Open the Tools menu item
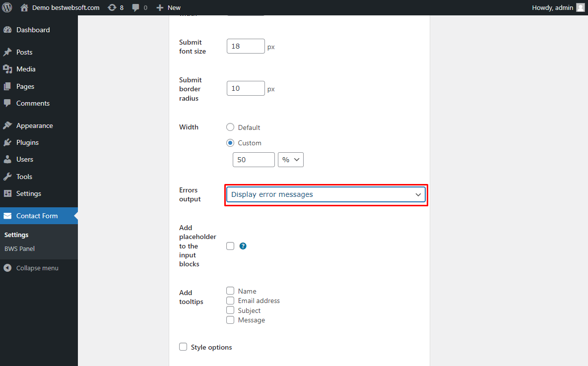Image resolution: width=588 pixels, height=366 pixels. point(24,177)
